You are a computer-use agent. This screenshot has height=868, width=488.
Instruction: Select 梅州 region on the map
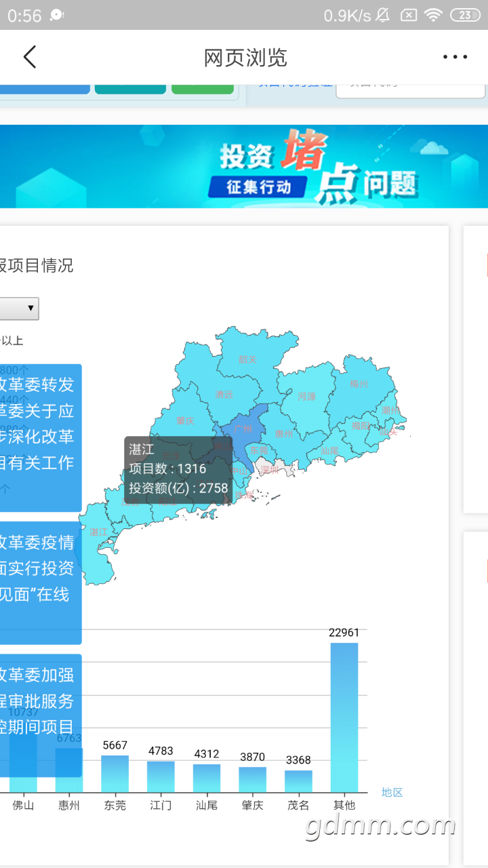[x=359, y=384]
